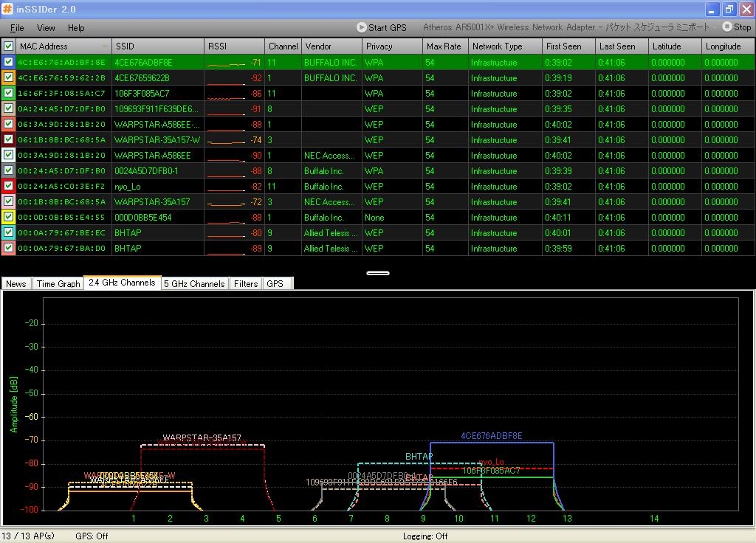This screenshot has height=543, width=756.
Task: Uncheck the 000D0BB5E454 network checkbox
Action: click(9, 218)
